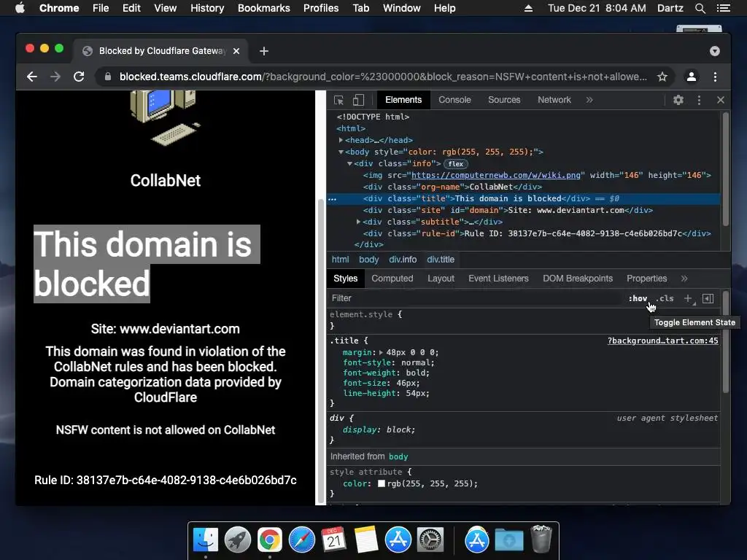The width and height of the screenshot is (747, 560).
Task: Go forward in Chrome
Action: tap(55, 77)
